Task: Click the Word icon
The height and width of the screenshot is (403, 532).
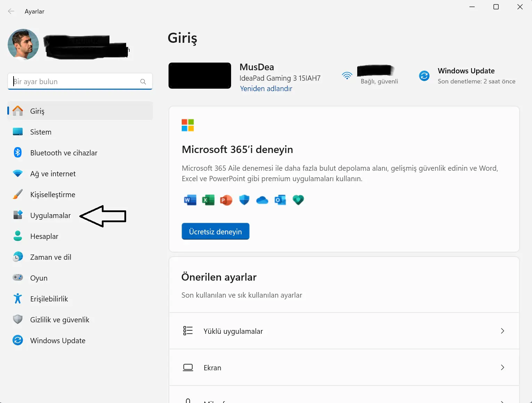Action: point(190,200)
